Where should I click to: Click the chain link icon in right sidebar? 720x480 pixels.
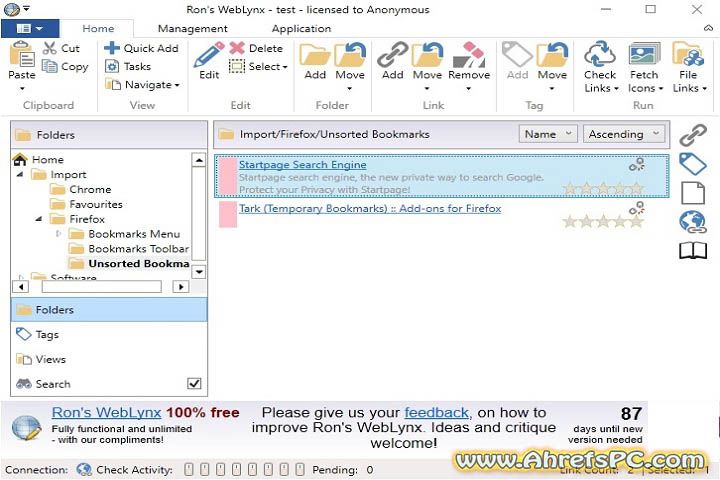[x=692, y=135]
